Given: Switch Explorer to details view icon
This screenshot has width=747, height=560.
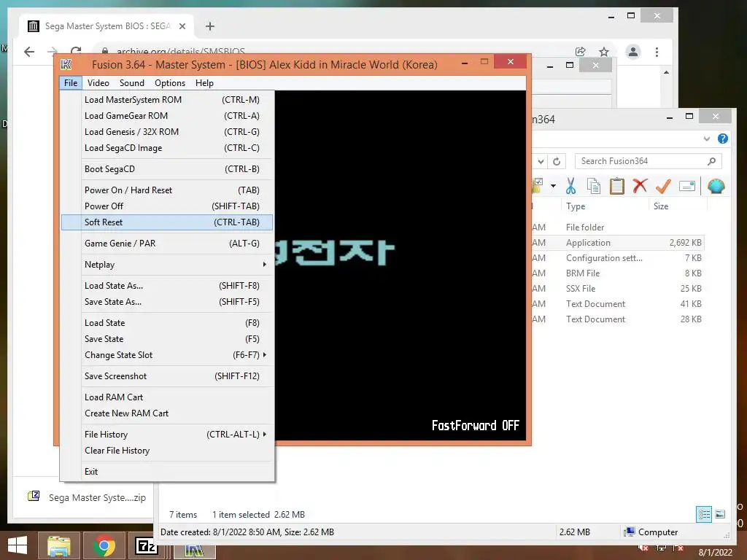Looking at the screenshot, I should (704, 514).
